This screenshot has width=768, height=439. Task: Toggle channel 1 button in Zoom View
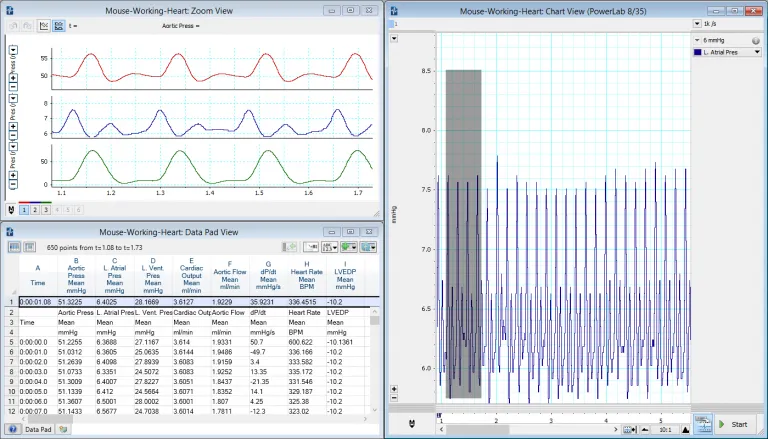coord(25,210)
